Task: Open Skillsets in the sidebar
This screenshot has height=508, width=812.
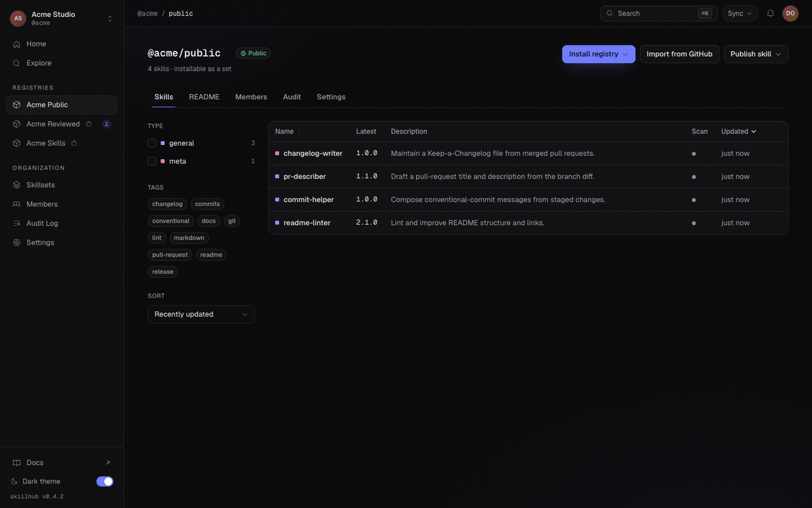Action: (x=62, y=185)
